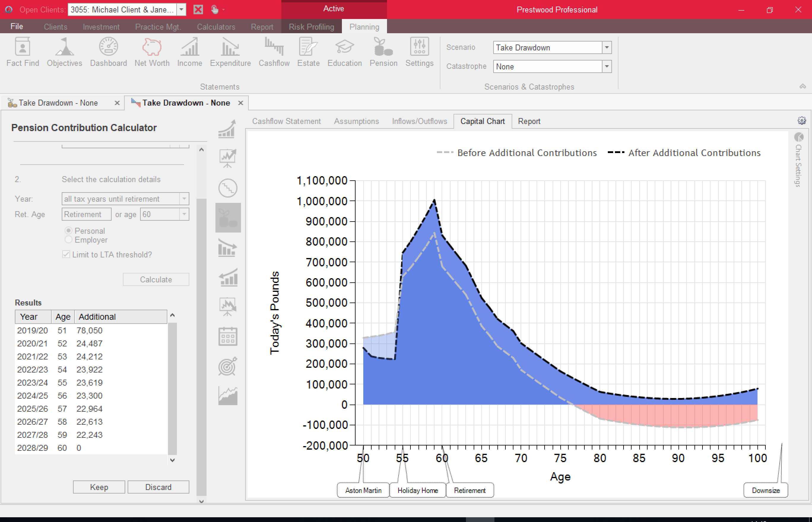Toggle Limit to LTA threshold checkbox

click(66, 254)
